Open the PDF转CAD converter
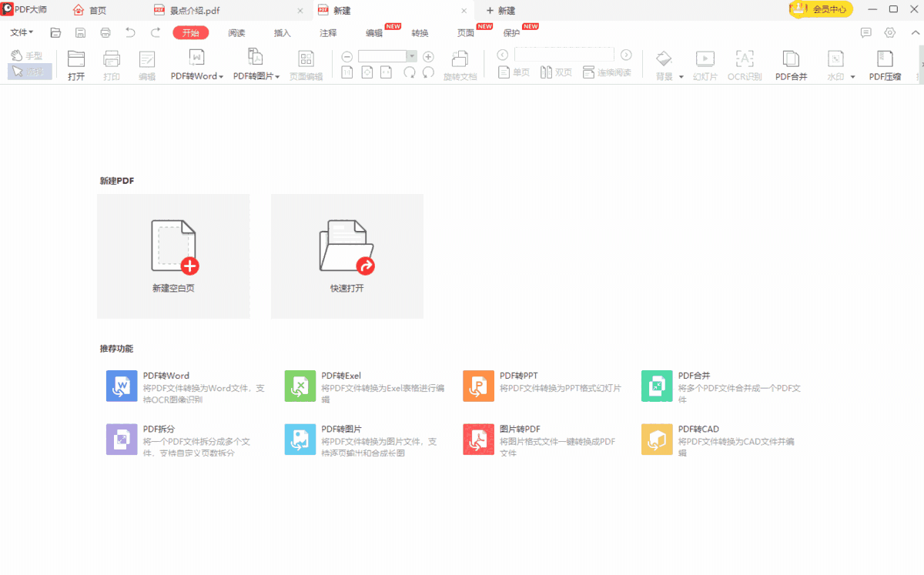The width and height of the screenshot is (924, 575). 657,439
